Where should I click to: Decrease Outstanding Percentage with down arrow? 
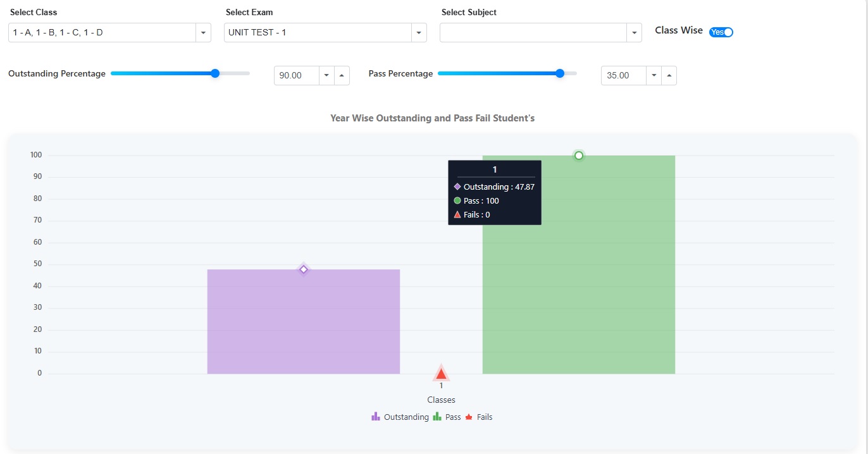326,75
